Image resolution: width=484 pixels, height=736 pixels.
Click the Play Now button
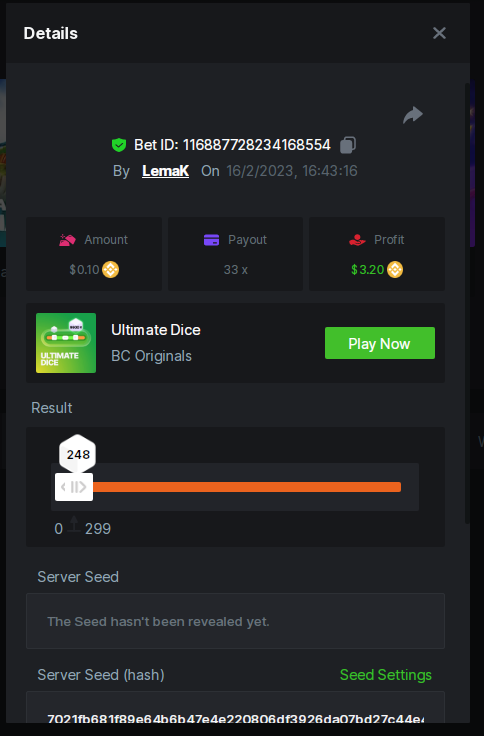tap(380, 343)
